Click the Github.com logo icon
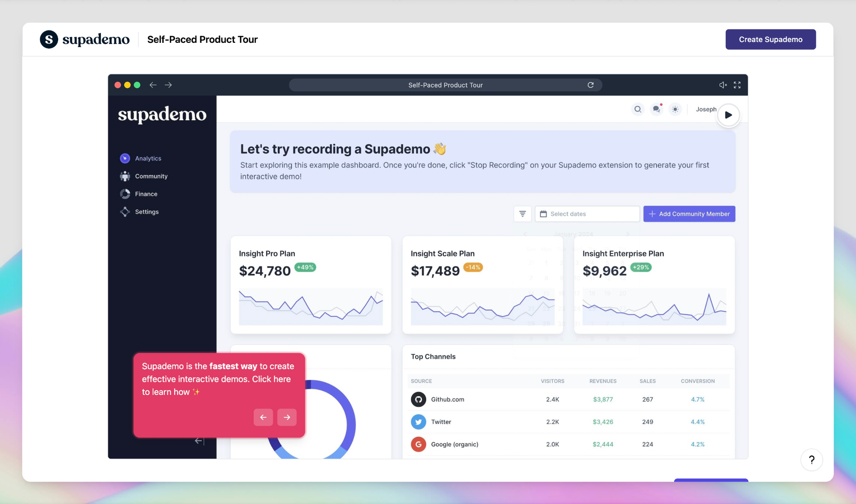 [419, 400]
